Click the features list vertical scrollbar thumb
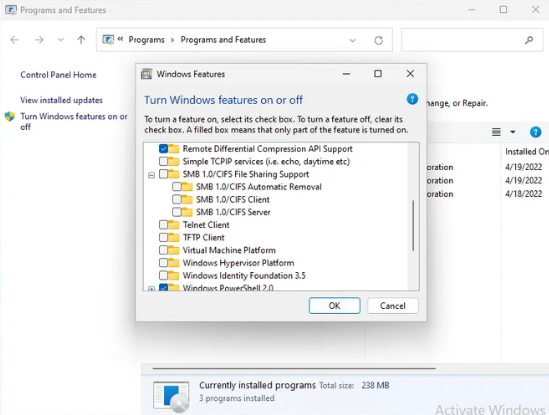 (413, 225)
